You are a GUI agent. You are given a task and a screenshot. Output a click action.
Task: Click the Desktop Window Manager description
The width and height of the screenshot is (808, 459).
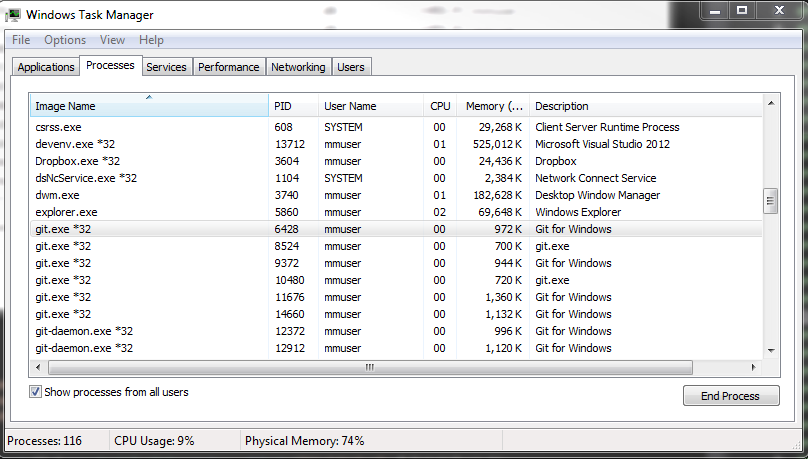tap(597, 195)
